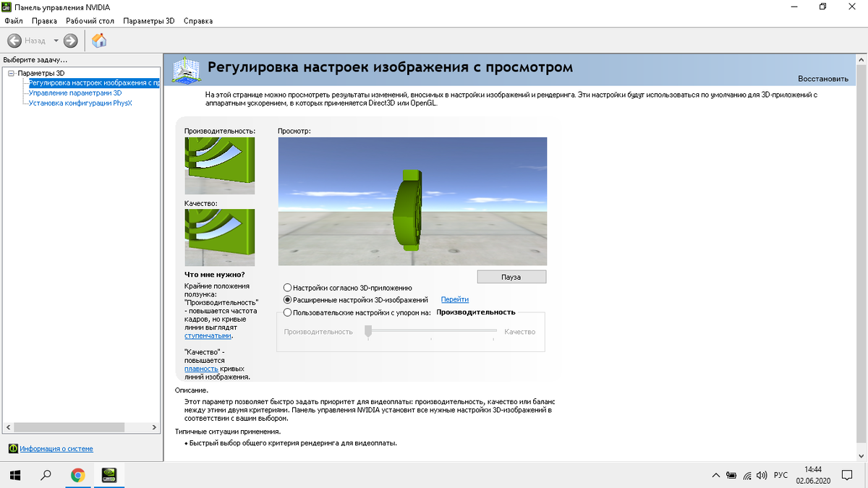Image resolution: width=868 pixels, height=488 pixels.
Task: Click the battery tray icon
Action: point(731,476)
